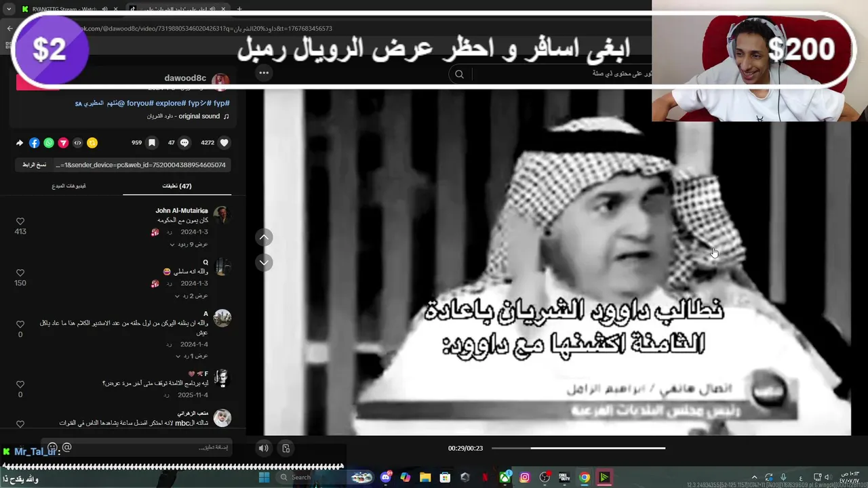Open Netflix from the taskbar
The width and height of the screenshot is (868, 488).
[485, 477]
